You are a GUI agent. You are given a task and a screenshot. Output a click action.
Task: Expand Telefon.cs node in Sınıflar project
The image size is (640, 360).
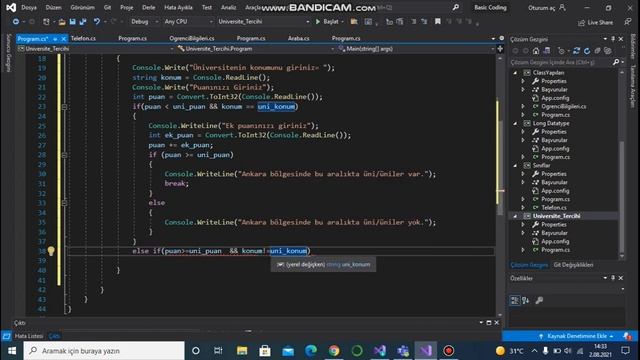523,207
